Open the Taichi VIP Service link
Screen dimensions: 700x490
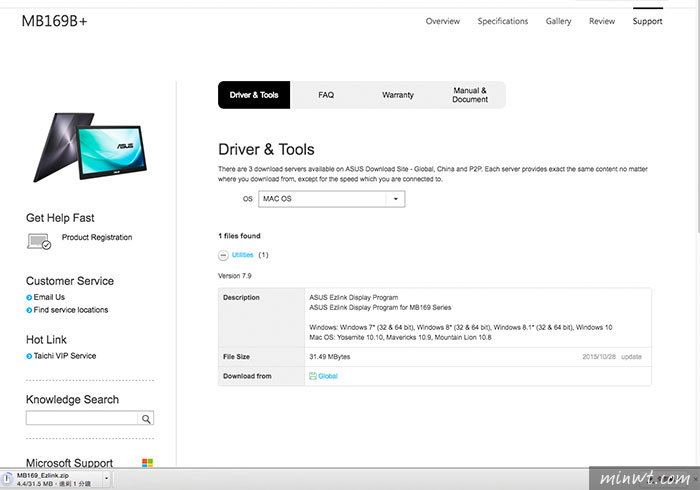click(x=65, y=356)
